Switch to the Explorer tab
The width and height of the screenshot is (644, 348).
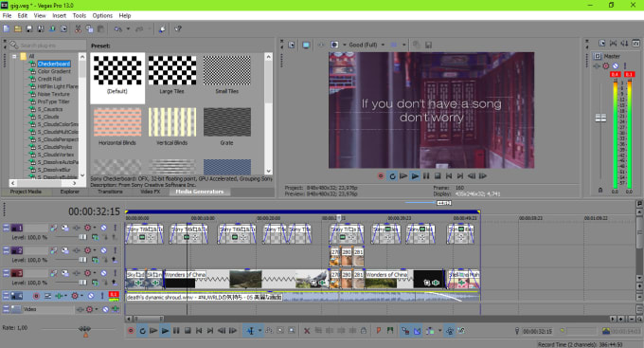pos(70,192)
